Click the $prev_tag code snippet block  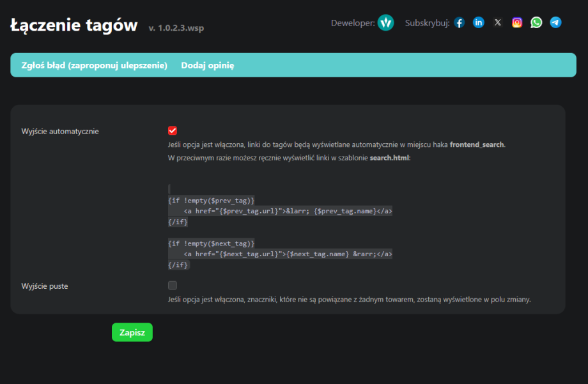[x=280, y=211]
